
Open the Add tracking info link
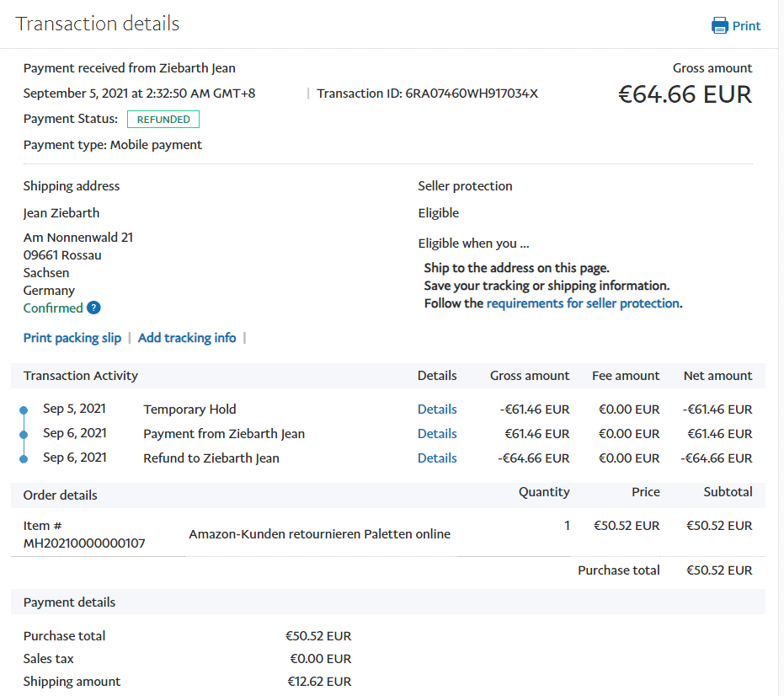187,338
